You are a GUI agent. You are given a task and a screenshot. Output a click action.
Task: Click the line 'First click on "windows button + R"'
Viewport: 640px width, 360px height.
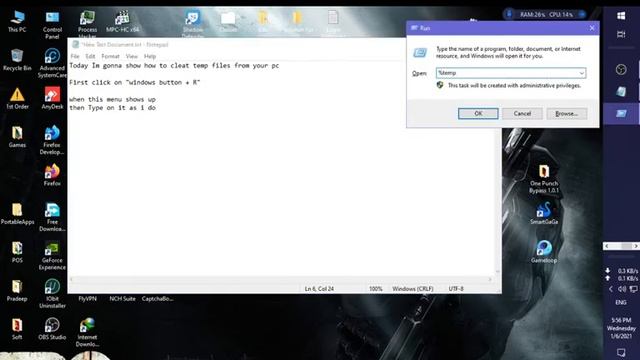(x=135, y=82)
